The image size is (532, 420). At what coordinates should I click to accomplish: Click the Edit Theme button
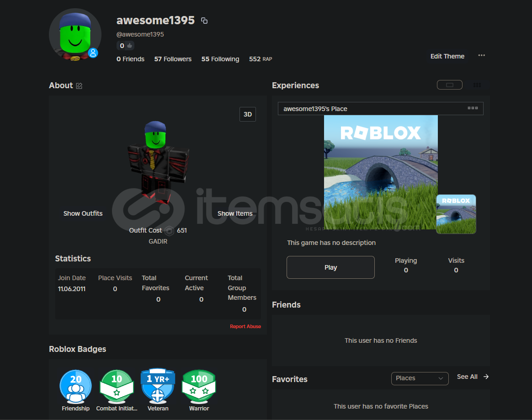(x=447, y=56)
